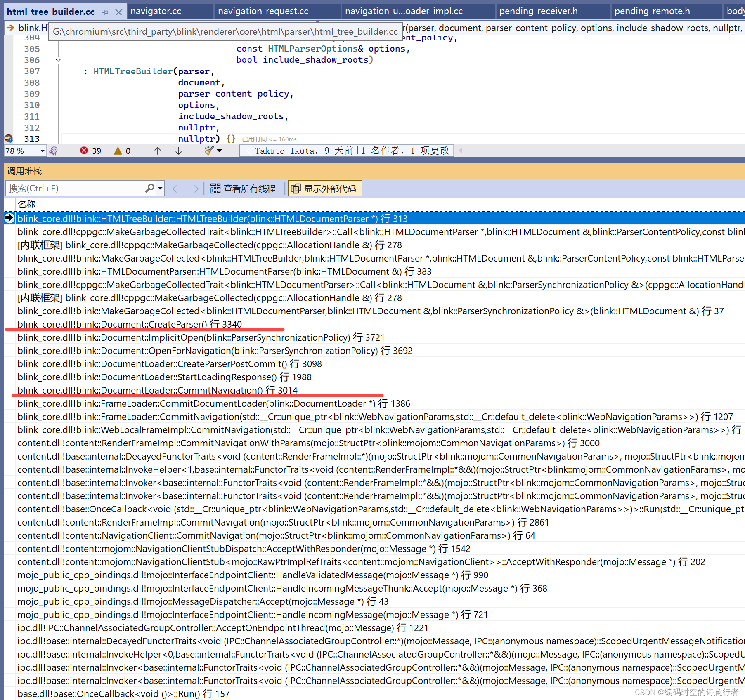Go to previous issue up arrow
Viewport: 745px width, 700px height.
[x=157, y=151]
